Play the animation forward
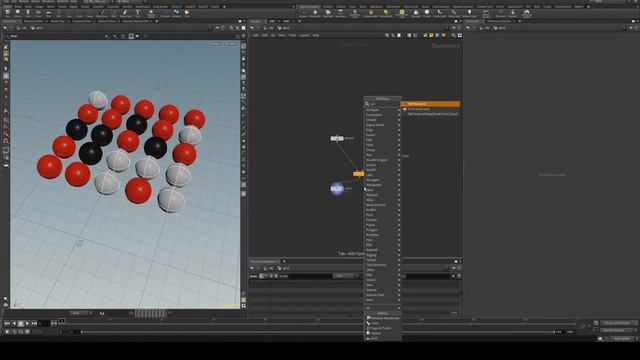 point(28,323)
